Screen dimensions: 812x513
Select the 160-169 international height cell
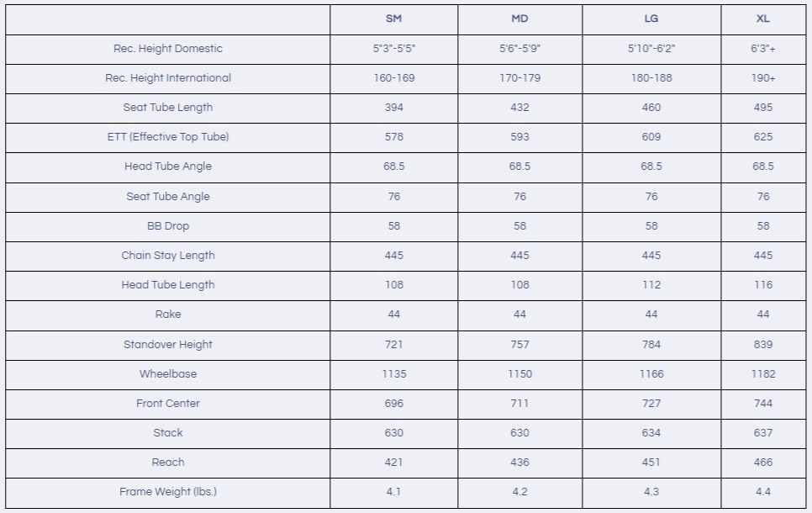(x=393, y=78)
